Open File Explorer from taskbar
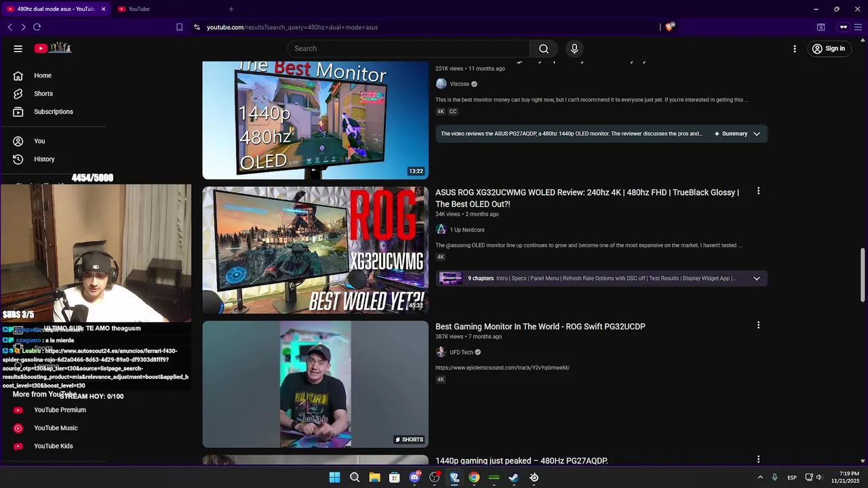The image size is (868, 488). tap(374, 478)
